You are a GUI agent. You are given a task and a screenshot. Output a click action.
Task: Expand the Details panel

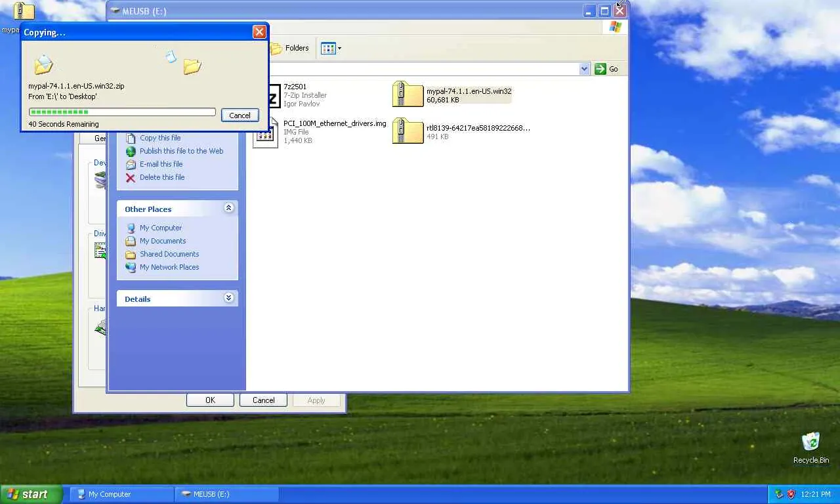tap(228, 298)
